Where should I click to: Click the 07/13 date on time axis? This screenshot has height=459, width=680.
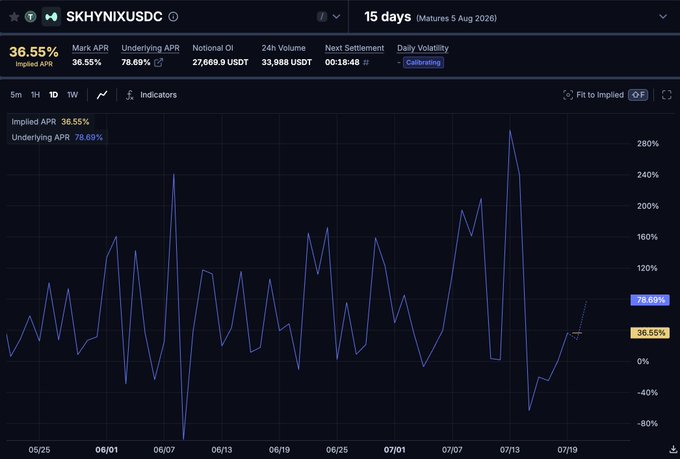click(x=510, y=450)
